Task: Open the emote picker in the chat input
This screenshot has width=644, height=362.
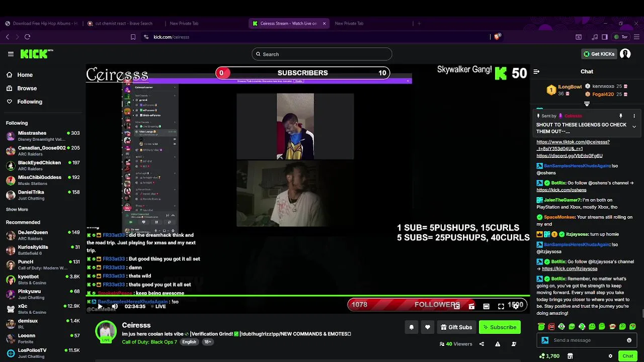Action: click(629, 340)
